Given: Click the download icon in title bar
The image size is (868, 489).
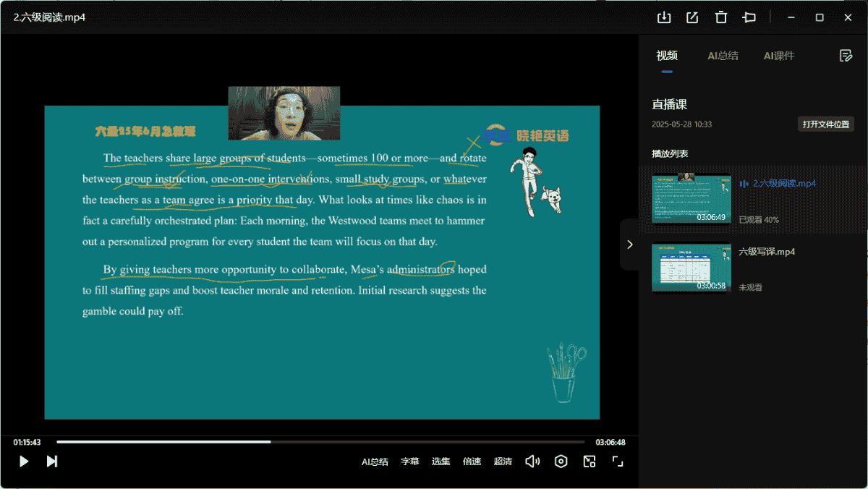Looking at the screenshot, I should [x=663, y=17].
